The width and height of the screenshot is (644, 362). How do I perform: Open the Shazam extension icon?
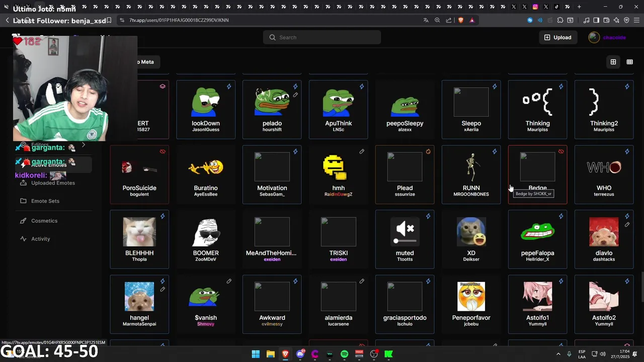click(530, 20)
